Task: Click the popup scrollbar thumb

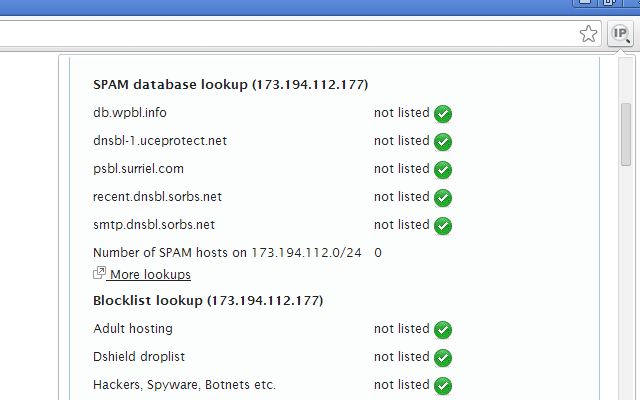Action: (x=627, y=133)
